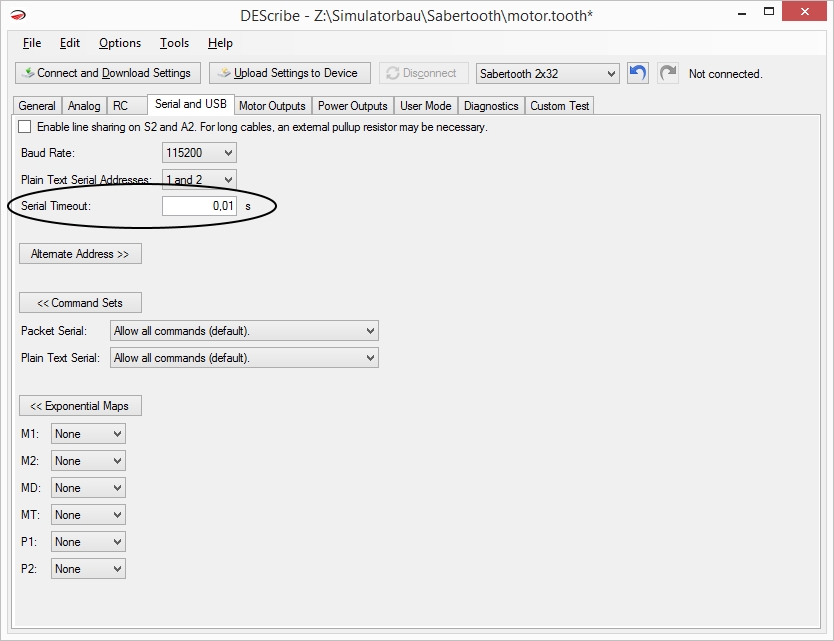Open the P1 exponential map dropdown

click(88, 542)
